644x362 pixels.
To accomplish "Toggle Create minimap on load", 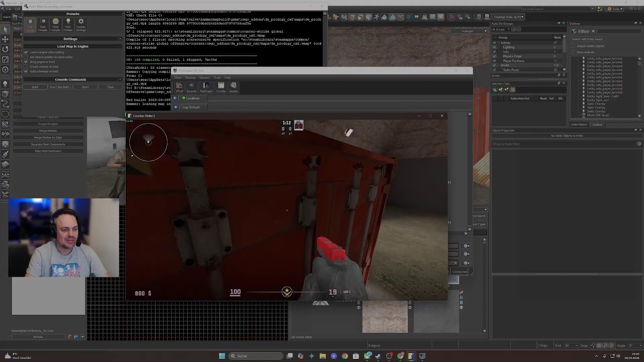I will point(26,66).
